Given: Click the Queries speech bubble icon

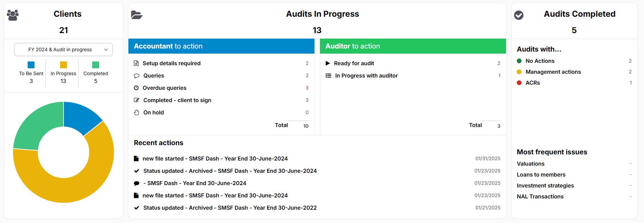Looking at the screenshot, I should point(137,76).
